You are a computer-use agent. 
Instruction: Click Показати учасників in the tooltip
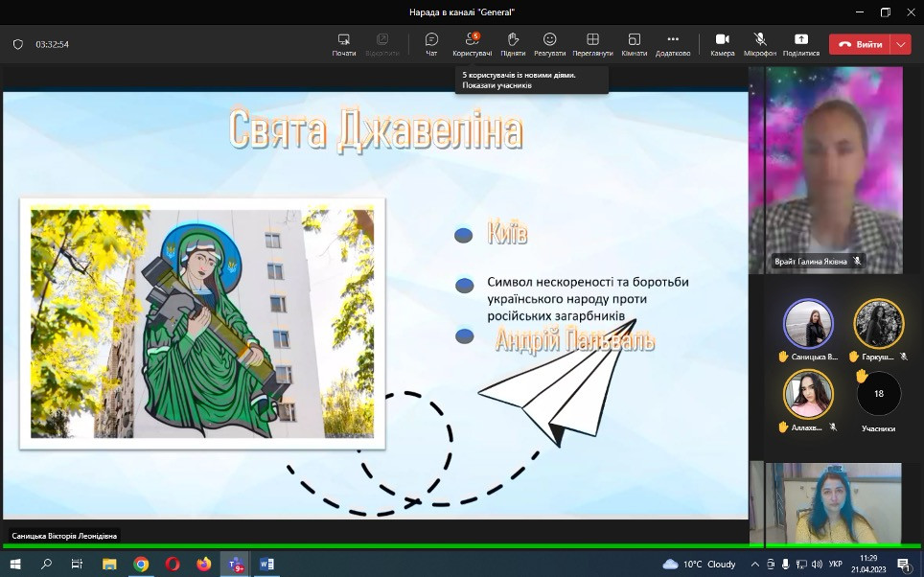coord(497,85)
